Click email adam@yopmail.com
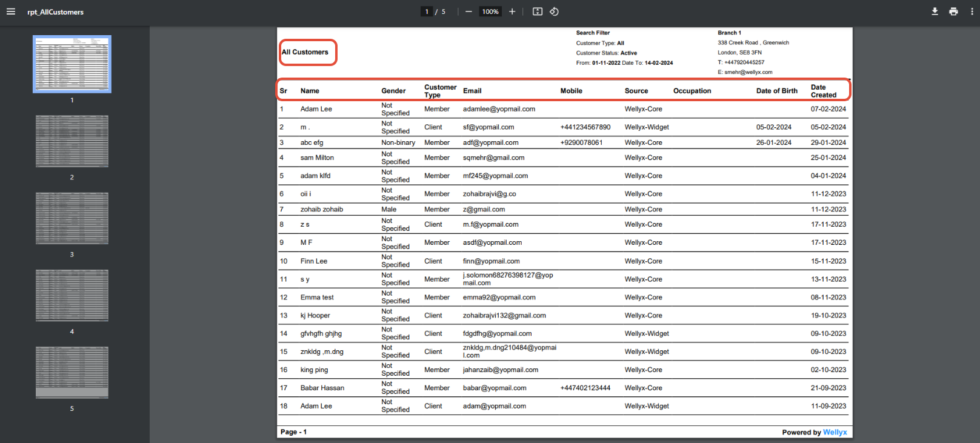Image resolution: width=980 pixels, height=443 pixels. click(495, 406)
